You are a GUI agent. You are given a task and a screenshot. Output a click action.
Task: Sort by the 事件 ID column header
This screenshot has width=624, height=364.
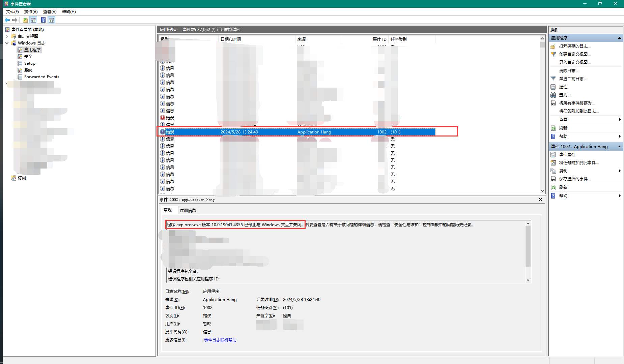(x=365, y=39)
